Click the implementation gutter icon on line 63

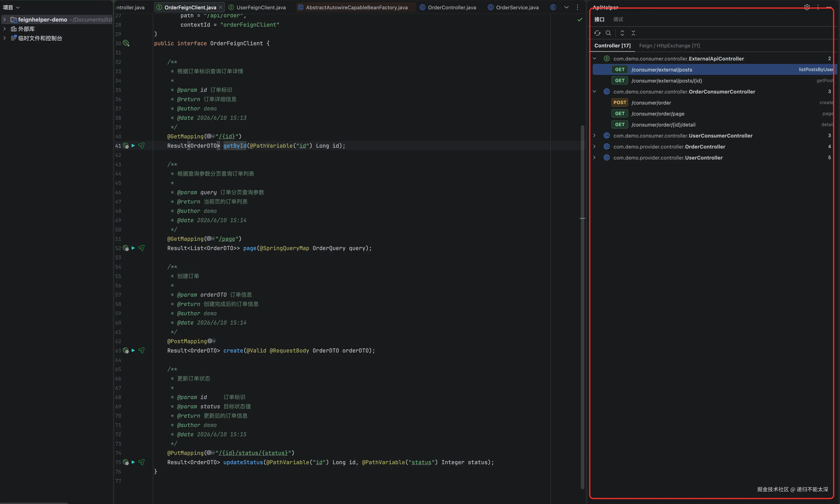[x=126, y=350]
